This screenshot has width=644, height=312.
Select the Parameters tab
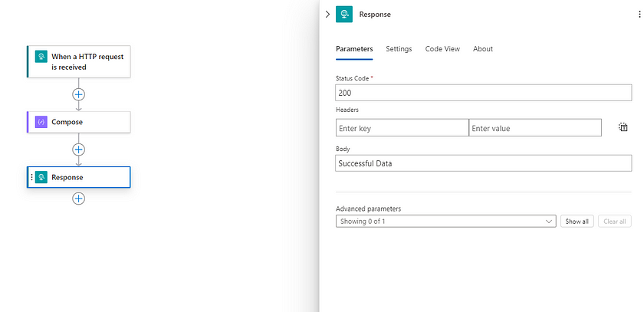(x=354, y=49)
